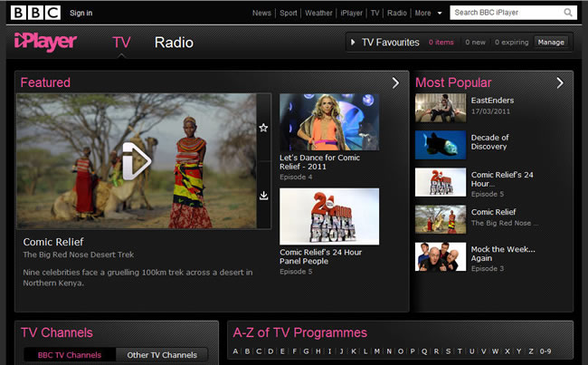Open Comic Relief's 24 Hour thumbnail in Most Popular
The height and width of the screenshot is (365, 588).
[x=441, y=182]
